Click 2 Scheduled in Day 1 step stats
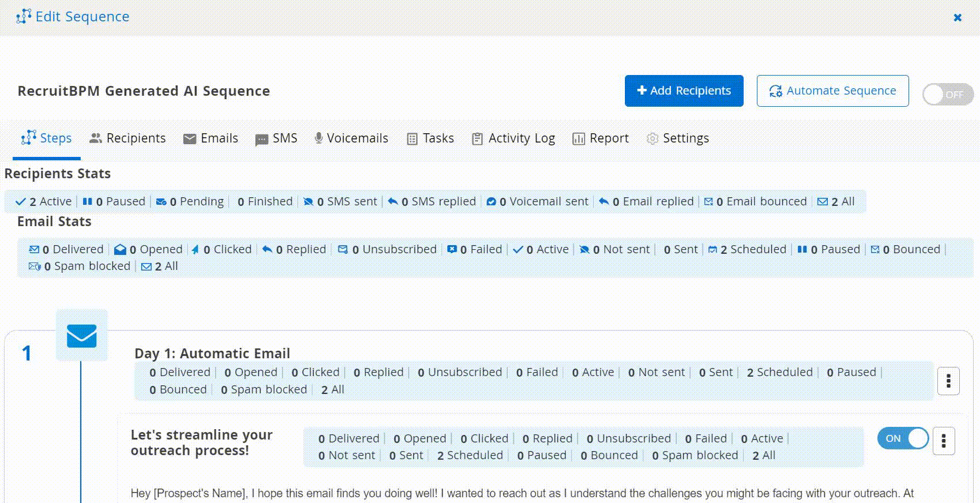The width and height of the screenshot is (980, 503). 779,373
